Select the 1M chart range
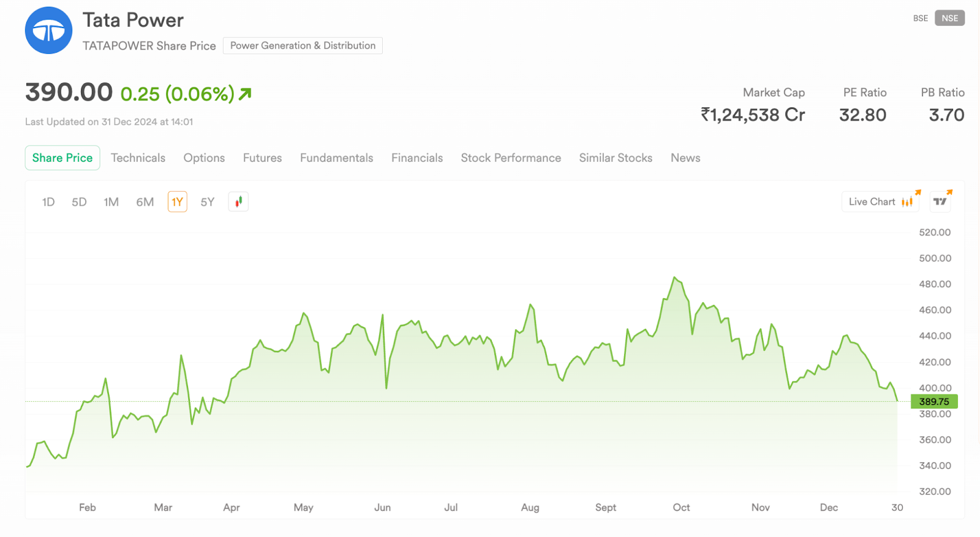 111,202
